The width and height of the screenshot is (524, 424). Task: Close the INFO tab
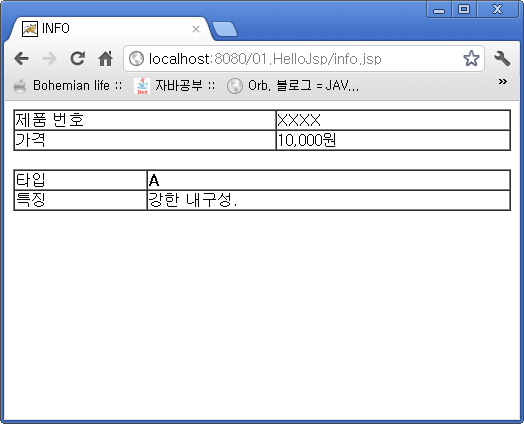[x=196, y=29]
